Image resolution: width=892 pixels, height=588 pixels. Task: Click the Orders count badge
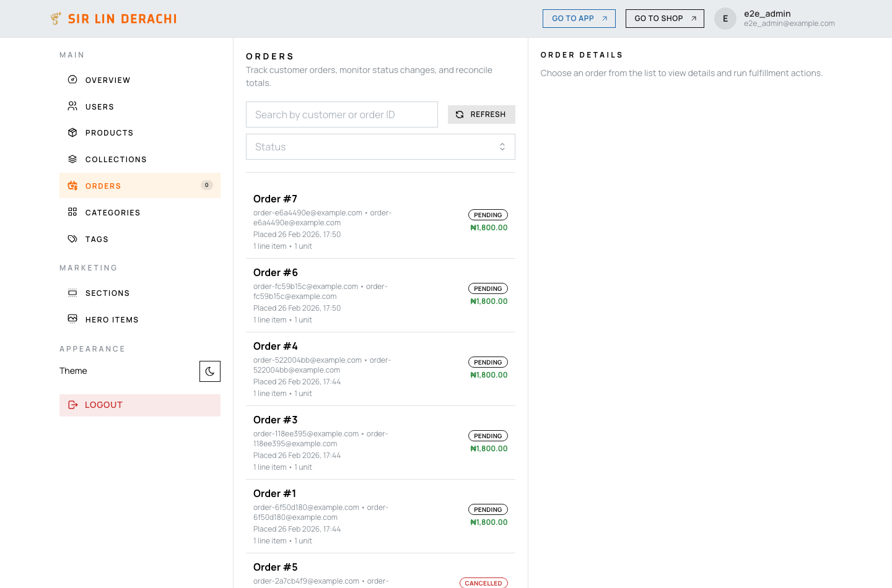(207, 185)
